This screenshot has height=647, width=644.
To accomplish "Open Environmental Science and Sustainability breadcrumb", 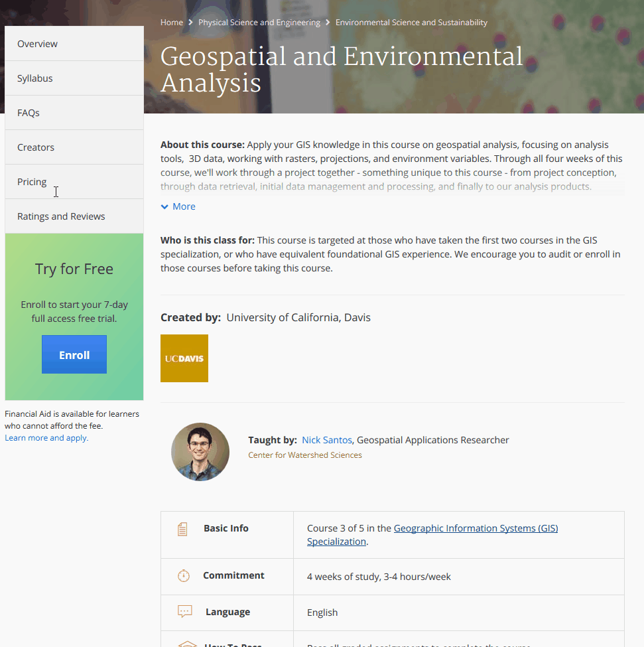I will click(411, 23).
